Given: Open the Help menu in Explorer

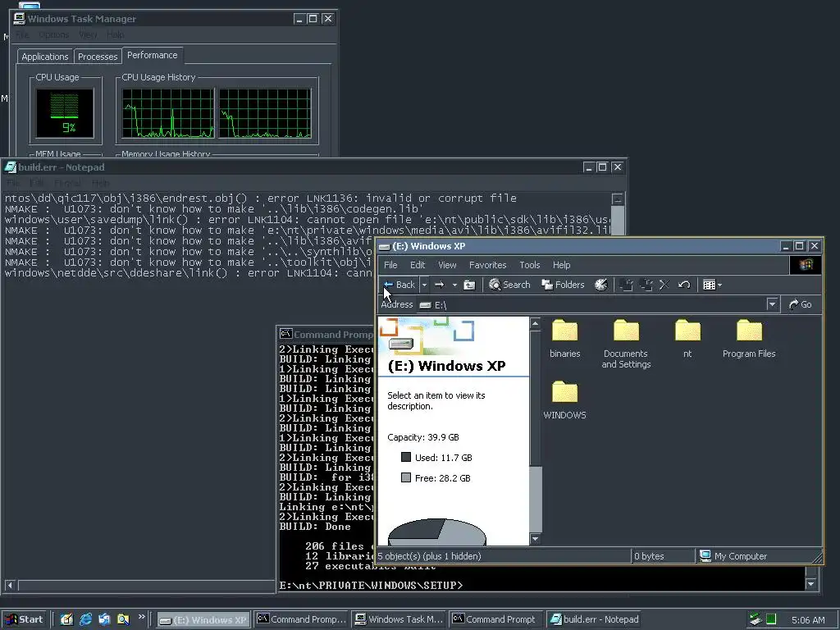Looking at the screenshot, I should tap(561, 265).
